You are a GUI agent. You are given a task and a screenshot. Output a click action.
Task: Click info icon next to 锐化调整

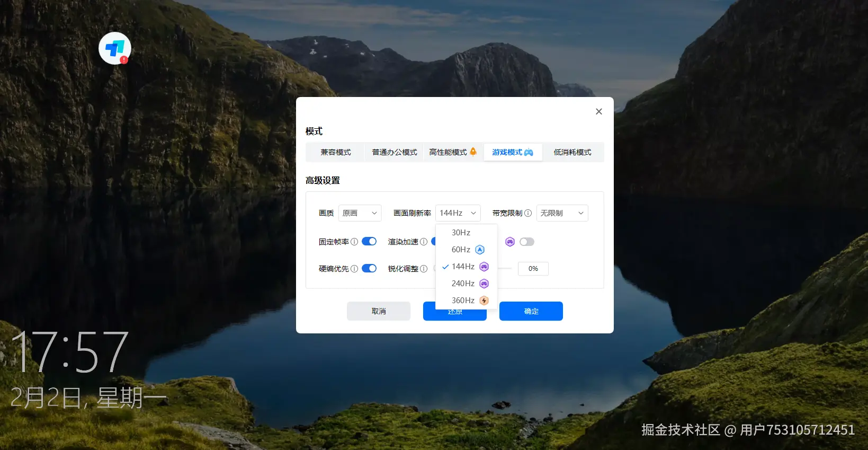(424, 269)
